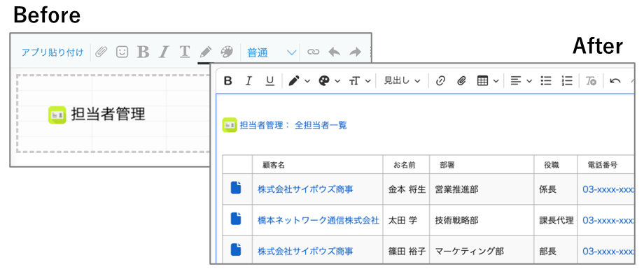644x276 pixels.
Task: Expand pen color dropdown arrow in After toolbar
Action: point(307,81)
